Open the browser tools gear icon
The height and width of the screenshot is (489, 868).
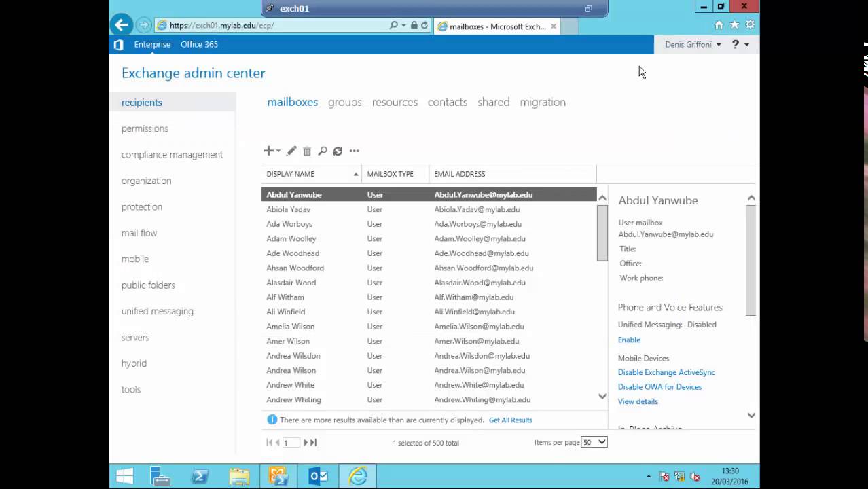750,25
